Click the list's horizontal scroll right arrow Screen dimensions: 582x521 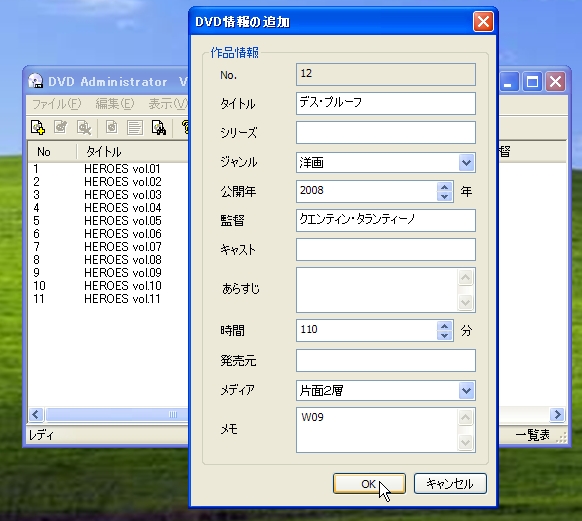(x=557, y=414)
